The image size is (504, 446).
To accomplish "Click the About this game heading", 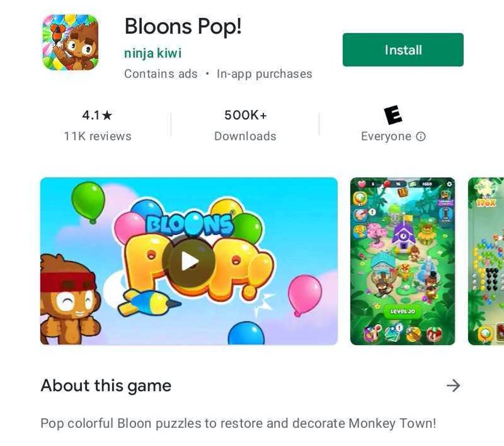I will coord(106,385).
